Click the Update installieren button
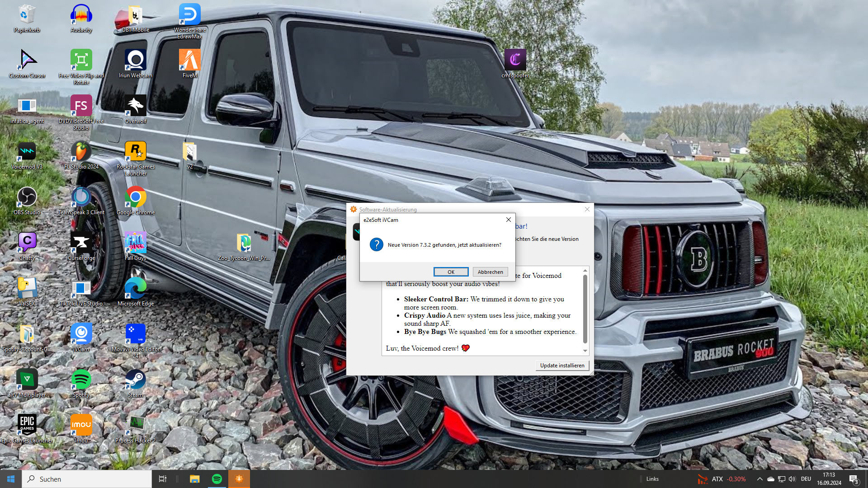 click(x=562, y=366)
